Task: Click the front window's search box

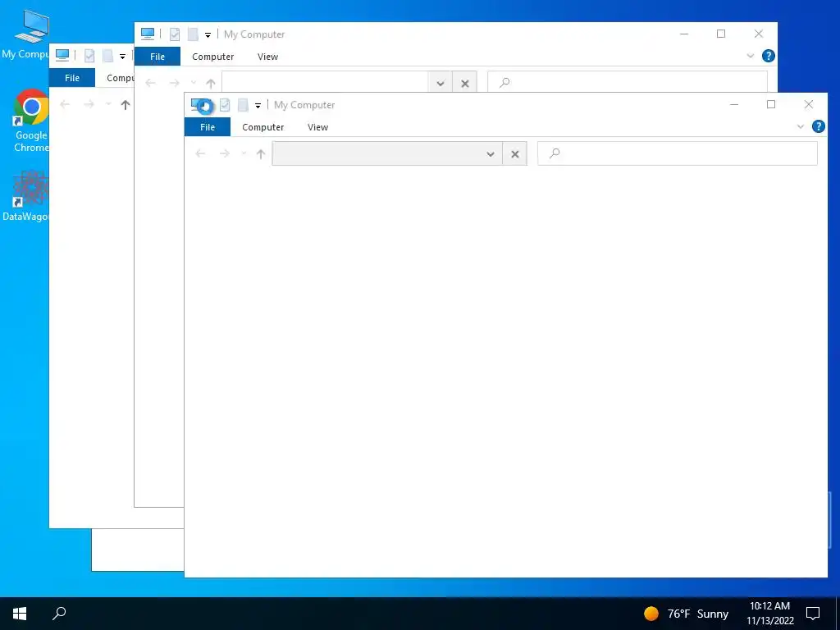Action: (x=677, y=153)
